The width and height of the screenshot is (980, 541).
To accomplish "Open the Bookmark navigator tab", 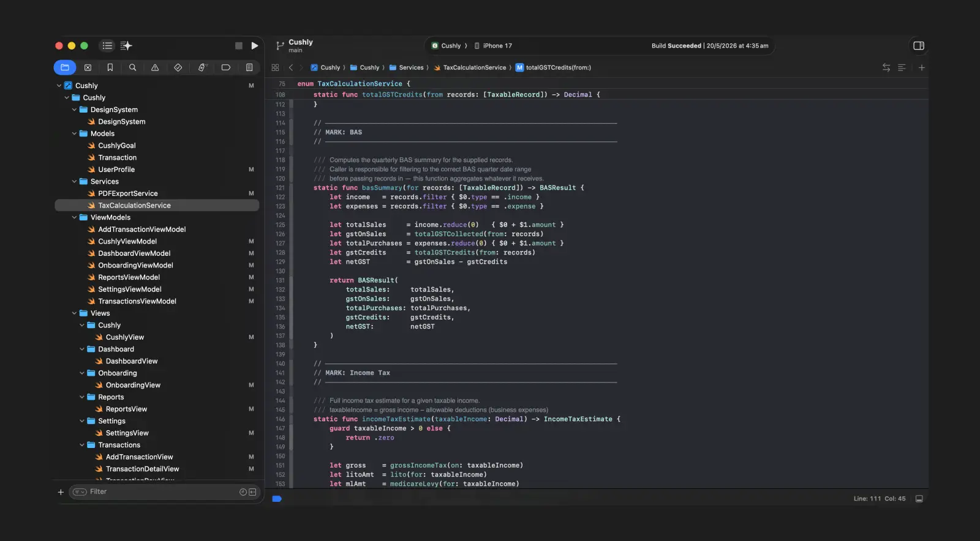I will pos(110,67).
